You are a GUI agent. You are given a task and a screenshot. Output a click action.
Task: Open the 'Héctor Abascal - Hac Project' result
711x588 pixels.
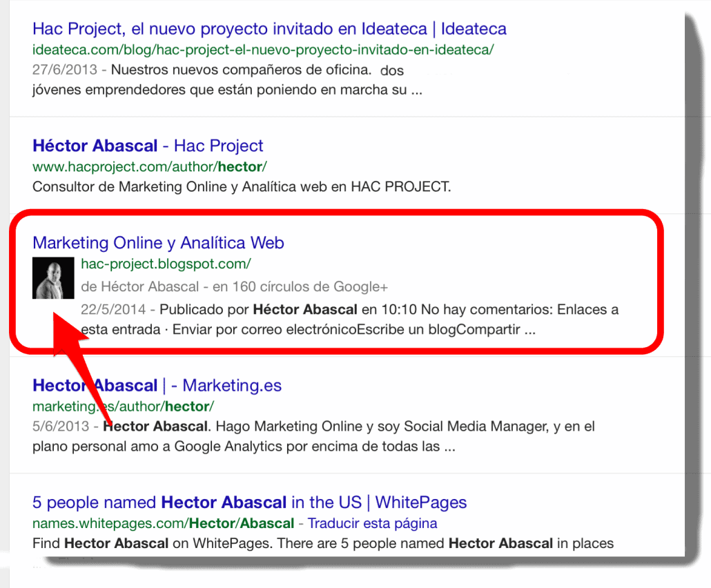[147, 146]
